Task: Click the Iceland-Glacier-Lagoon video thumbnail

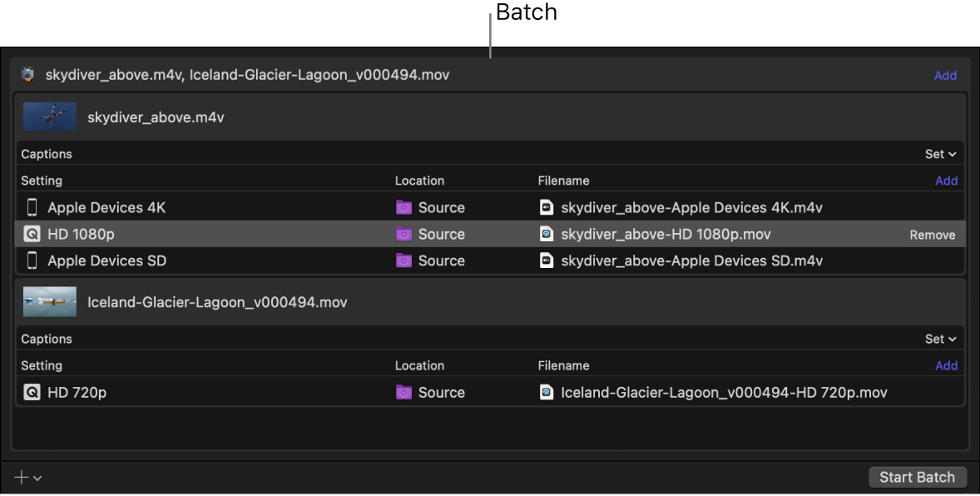Action: click(x=49, y=301)
